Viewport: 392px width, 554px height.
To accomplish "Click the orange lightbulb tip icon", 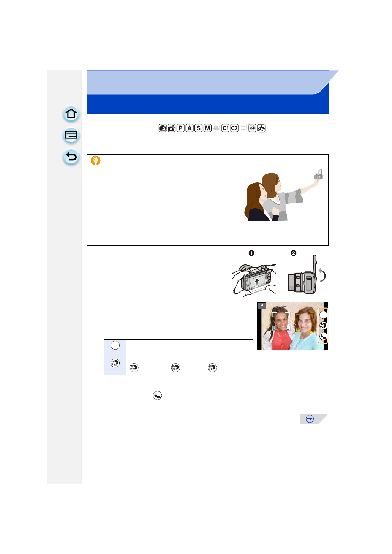I will pos(96,160).
